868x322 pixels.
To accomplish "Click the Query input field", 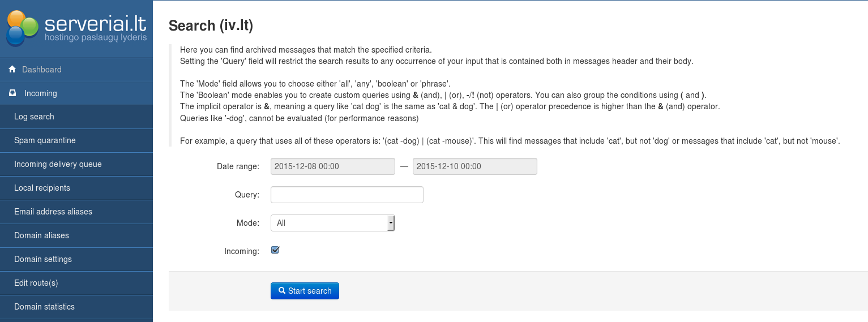I will click(x=347, y=195).
